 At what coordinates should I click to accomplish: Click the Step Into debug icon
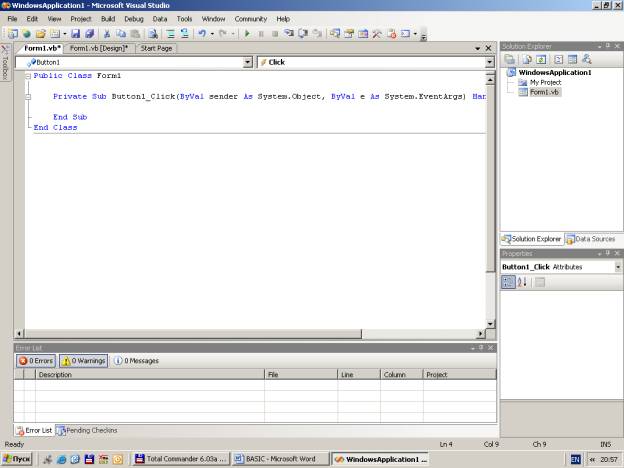click(x=289, y=34)
